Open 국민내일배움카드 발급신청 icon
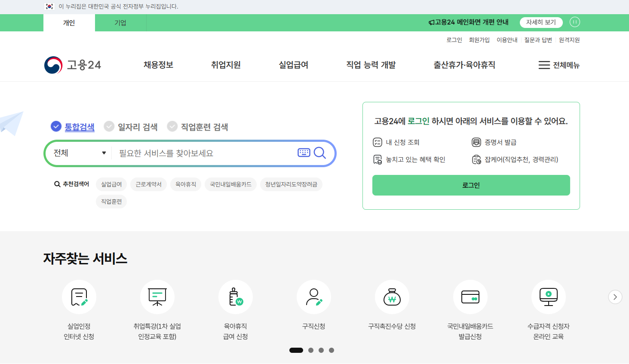The image size is (629, 364). click(x=470, y=297)
